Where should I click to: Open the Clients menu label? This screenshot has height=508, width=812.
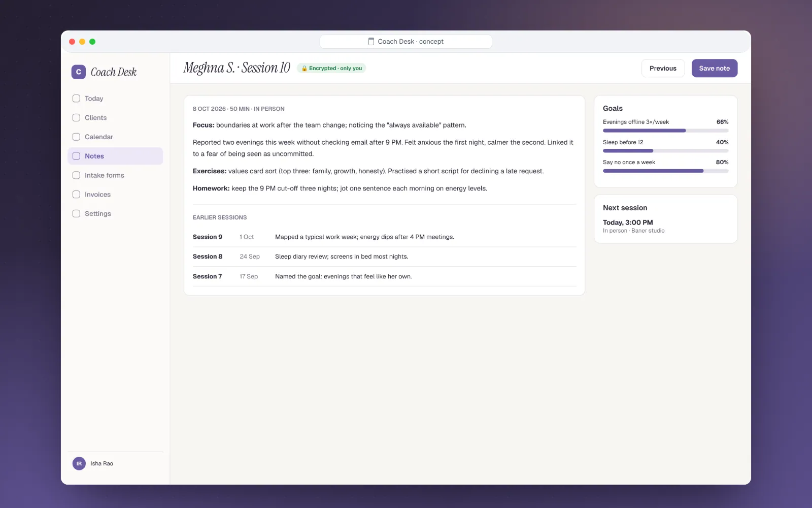tap(96, 118)
